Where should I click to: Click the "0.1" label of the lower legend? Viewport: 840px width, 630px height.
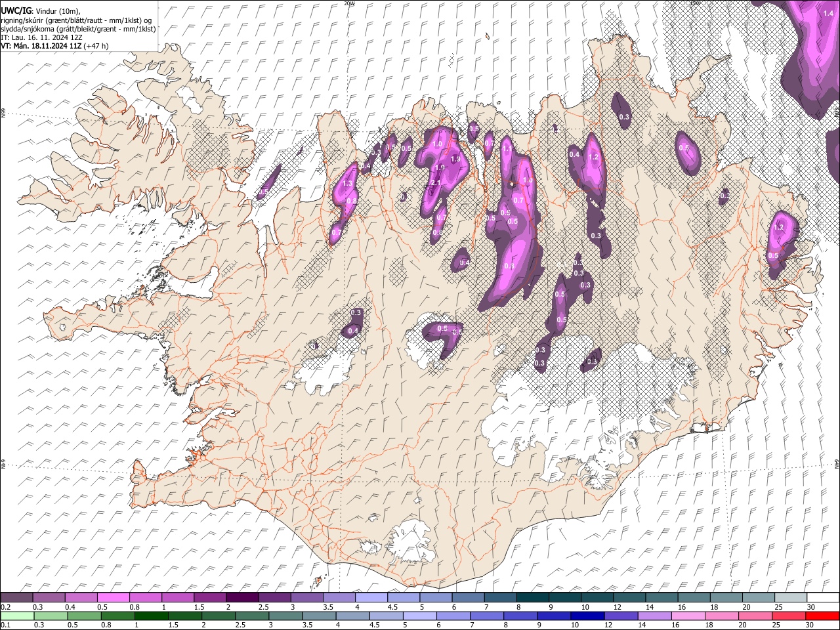point(5,625)
